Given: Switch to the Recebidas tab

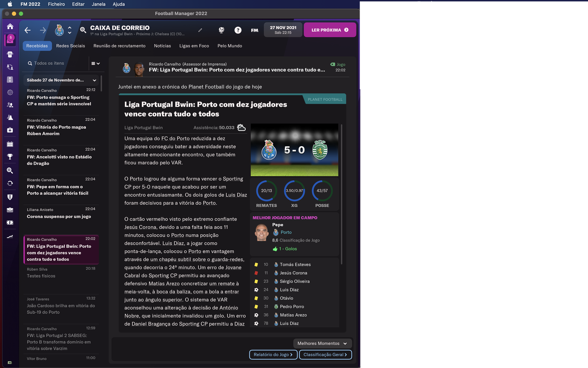Looking at the screenshot, I should pos(37,46).
